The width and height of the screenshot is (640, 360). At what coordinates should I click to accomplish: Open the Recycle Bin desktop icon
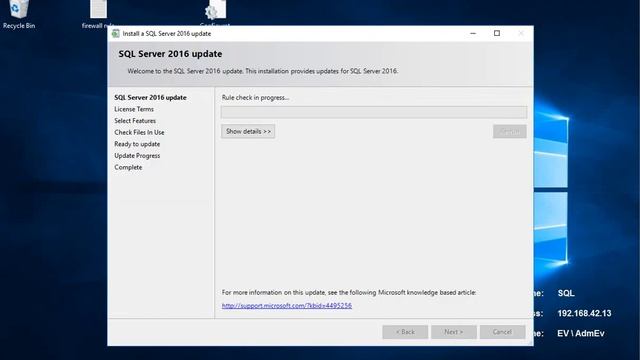point(19,14)
